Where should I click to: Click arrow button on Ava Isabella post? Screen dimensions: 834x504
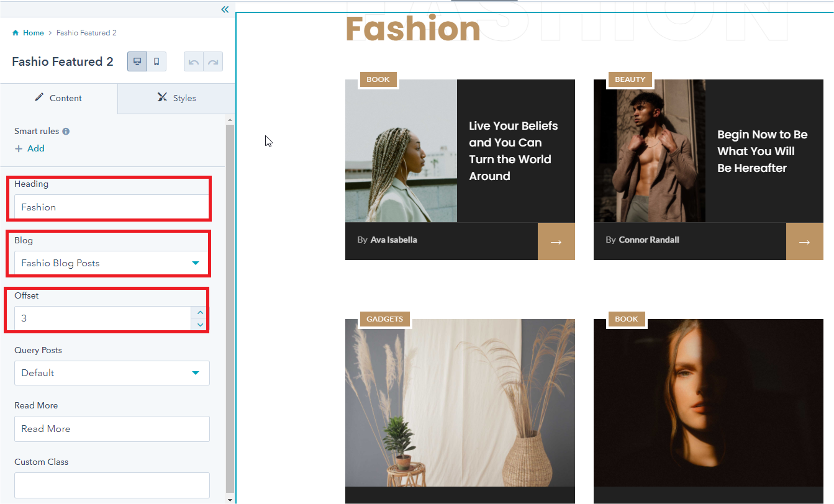pyautogui.click(x=556, y=241)
